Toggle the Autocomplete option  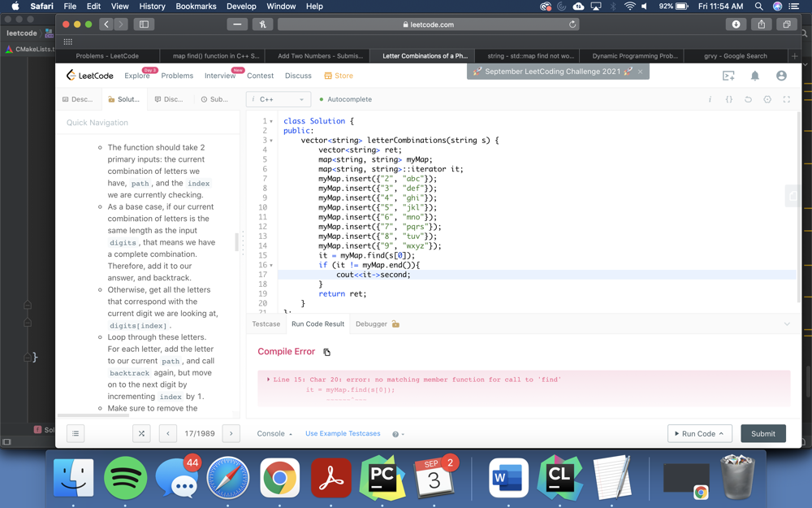coord(345,99)
